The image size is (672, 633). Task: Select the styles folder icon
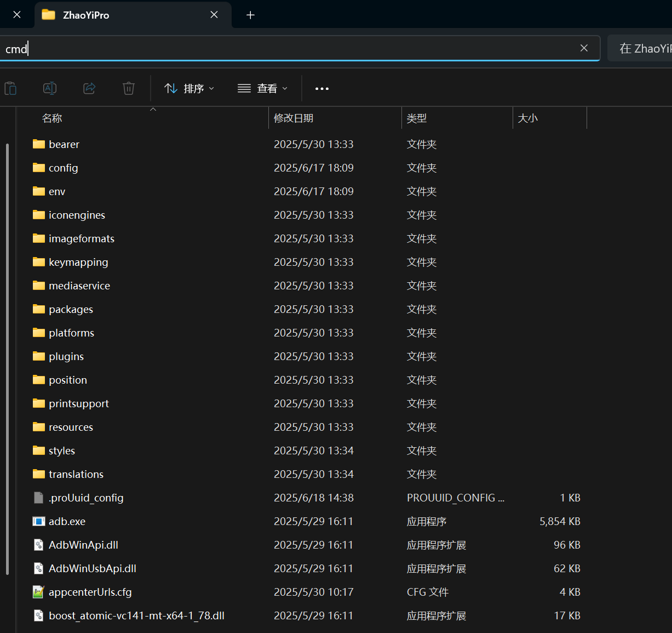(x=38, y=450)
